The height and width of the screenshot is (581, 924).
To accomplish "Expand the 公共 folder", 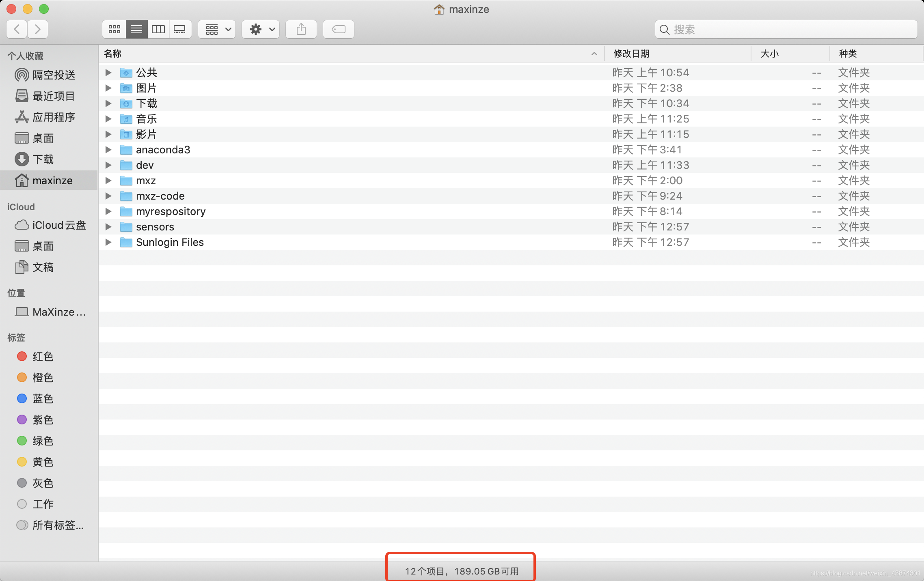I will (x=108, y=73).
